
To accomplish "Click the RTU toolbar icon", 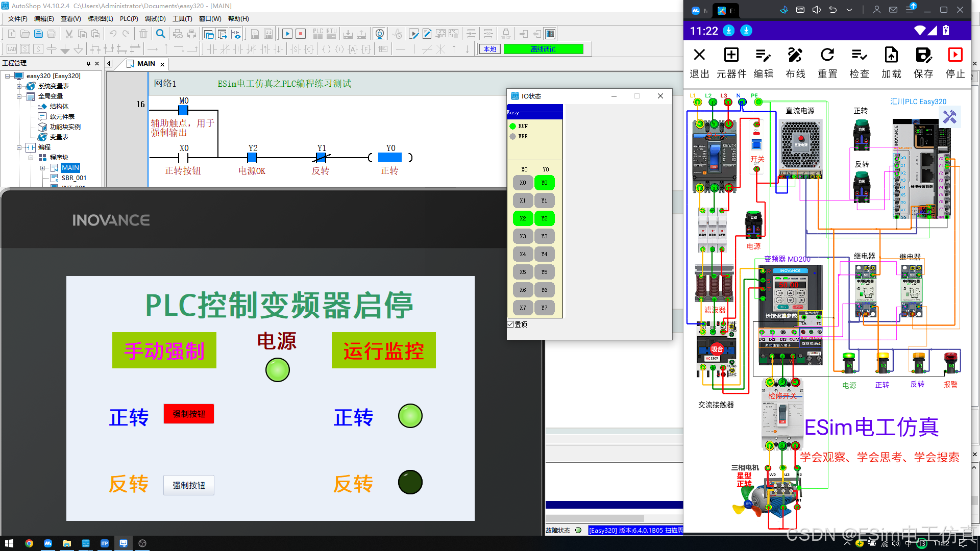I will pos(331,34).
